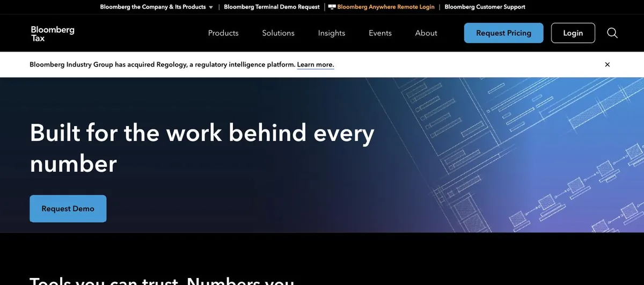
Task: Click the Request Pricing button
Action: pyautogui.click(x=503, y=33)
